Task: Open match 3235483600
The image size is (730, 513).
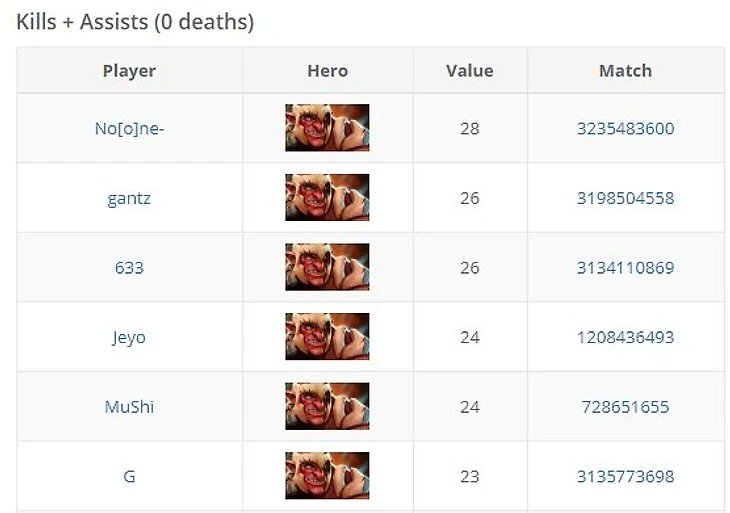Action: tap(625, 128)
